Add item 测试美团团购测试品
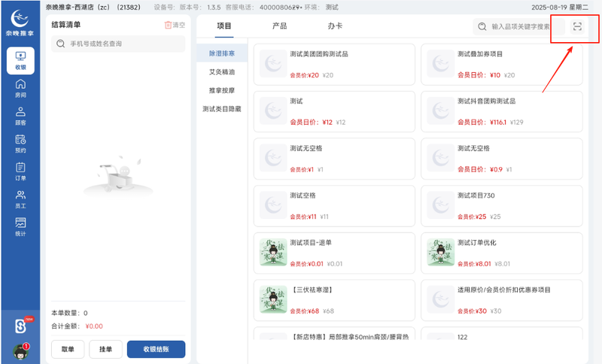Screen dimensions: 602x364 [334, 65]
